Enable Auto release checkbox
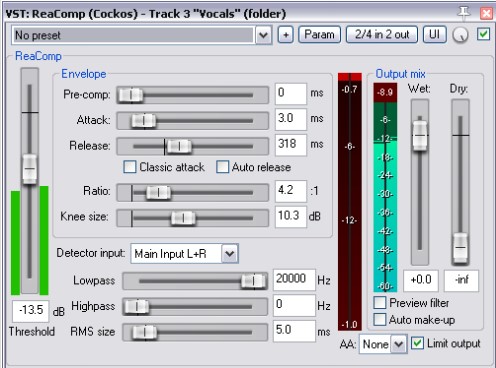The width and height of the screenshot is (496, 368). point(222,167)
